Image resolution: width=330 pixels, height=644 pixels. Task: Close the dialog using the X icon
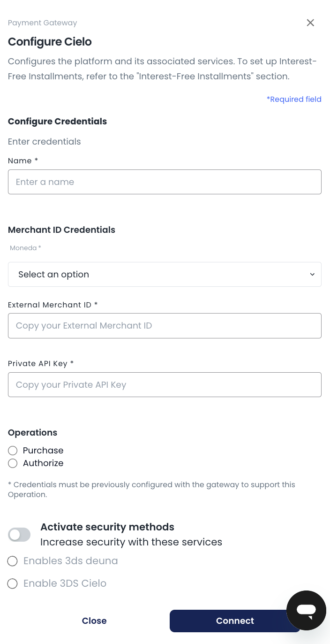(310, 23)
